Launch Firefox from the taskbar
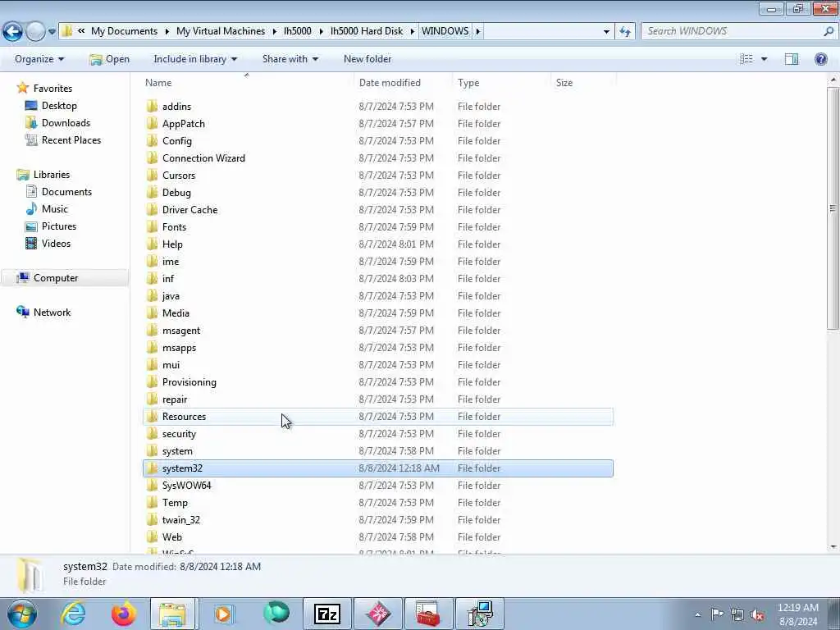The image size is (840, 630). click(124, 614)
